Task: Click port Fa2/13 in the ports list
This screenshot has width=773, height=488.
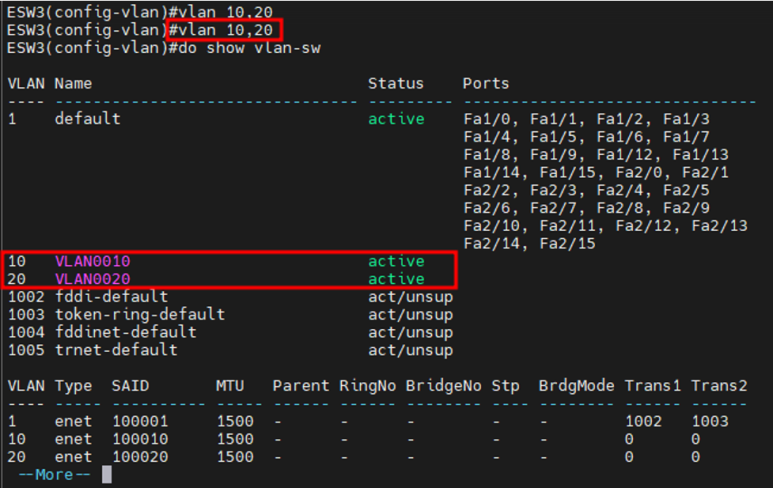Action: coord(720,226)
